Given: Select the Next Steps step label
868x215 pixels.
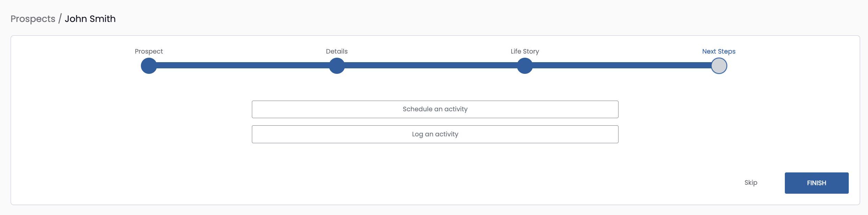Looking at the screenshot, I should [x=719, y=52].
